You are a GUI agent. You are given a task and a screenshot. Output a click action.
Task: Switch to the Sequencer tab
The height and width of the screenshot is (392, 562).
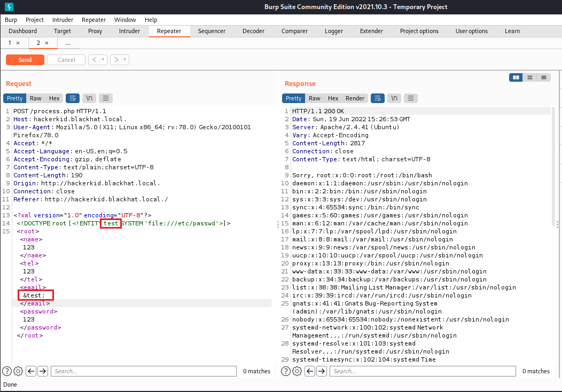point(212,31)
